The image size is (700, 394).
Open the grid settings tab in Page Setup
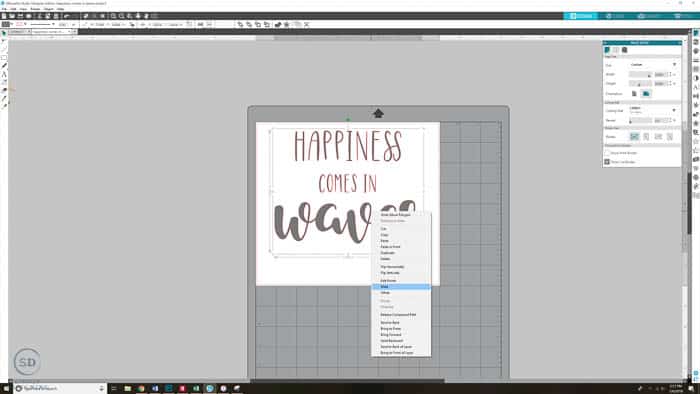click(616, 50)
